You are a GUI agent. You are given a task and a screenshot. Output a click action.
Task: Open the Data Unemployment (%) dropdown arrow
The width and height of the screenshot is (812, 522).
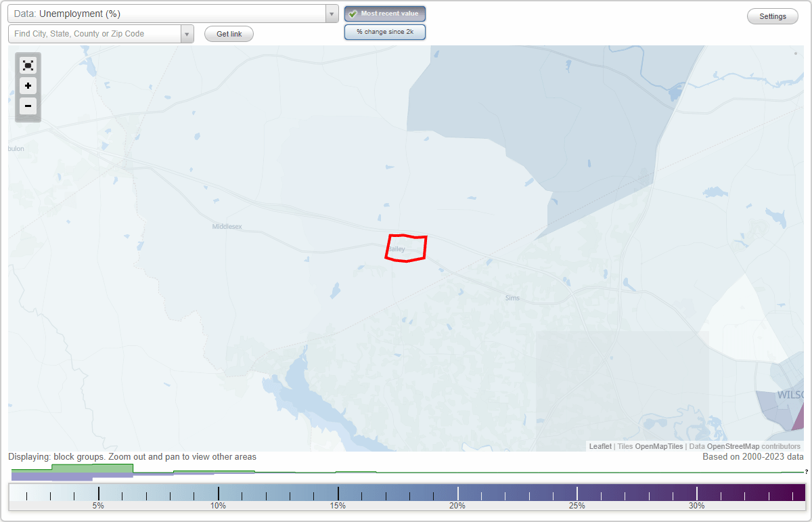click(x=332, y=14)
